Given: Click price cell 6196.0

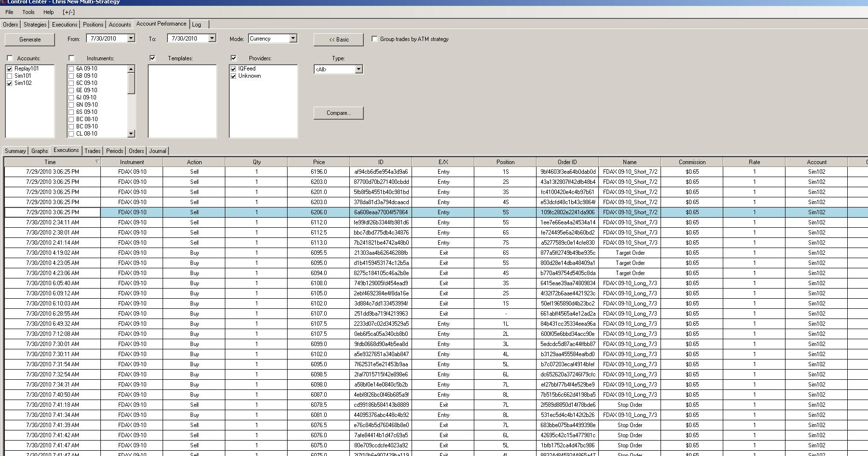Looking at the screenshot, I should 318,172.
